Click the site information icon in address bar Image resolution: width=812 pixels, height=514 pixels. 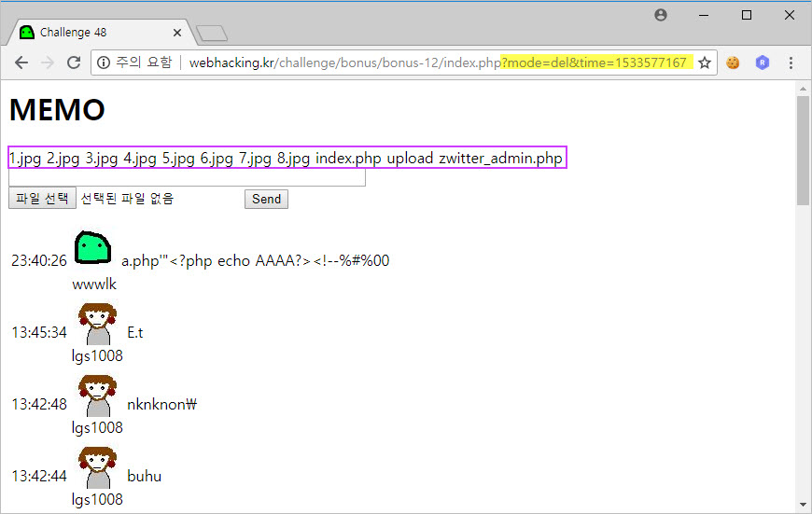[104, 63]
